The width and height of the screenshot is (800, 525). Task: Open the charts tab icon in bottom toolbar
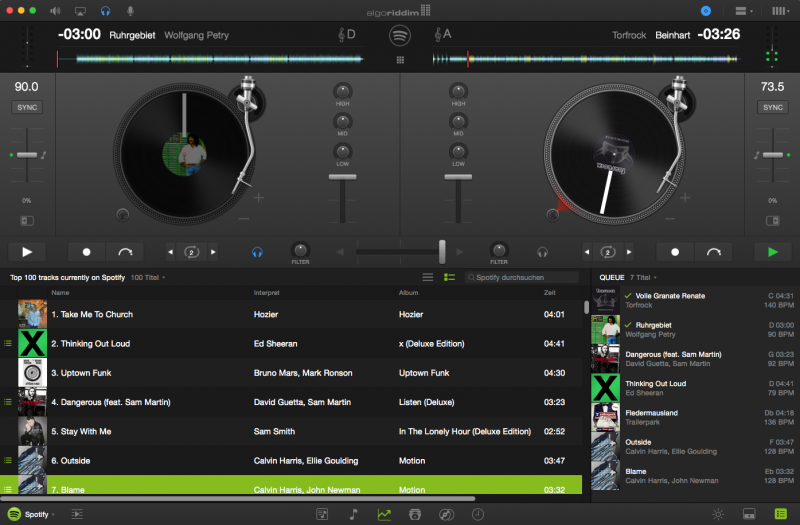[384, 514]
